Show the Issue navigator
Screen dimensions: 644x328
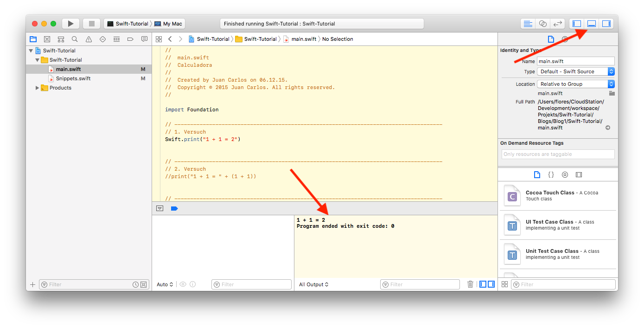click(x=89, y=39)
